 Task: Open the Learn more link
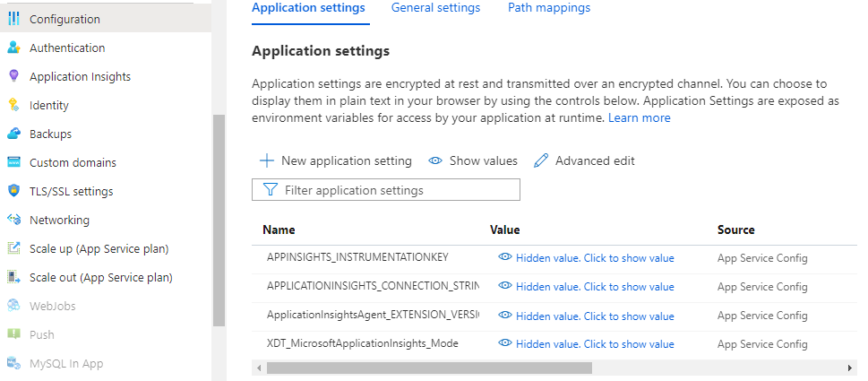point(639,118)
